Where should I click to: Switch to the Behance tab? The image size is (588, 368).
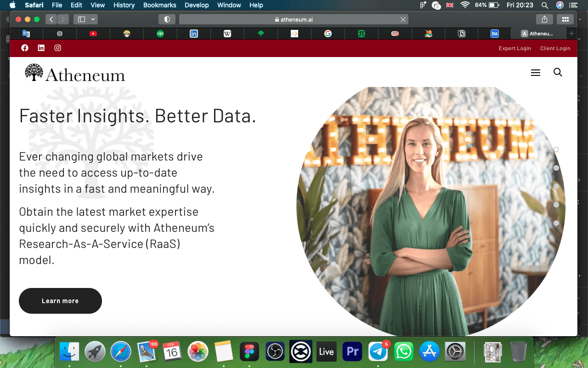(x=495, y=34)
